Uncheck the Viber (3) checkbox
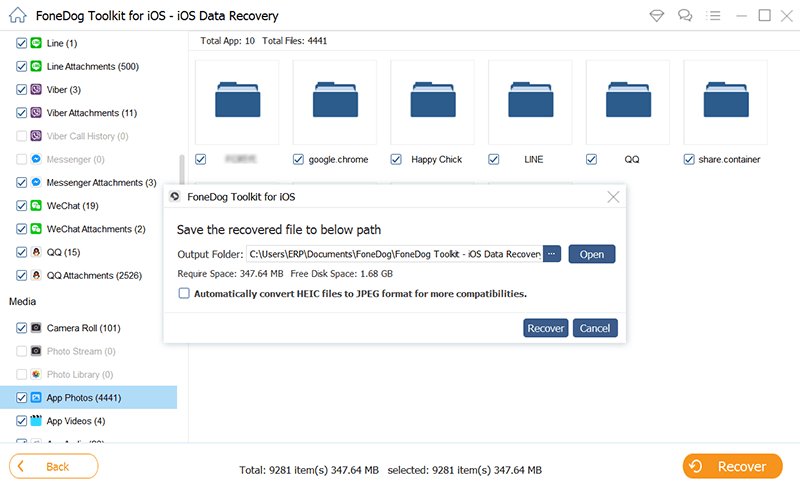The height and width of the screenshot is (489, 800). click(x=21, y=89)
